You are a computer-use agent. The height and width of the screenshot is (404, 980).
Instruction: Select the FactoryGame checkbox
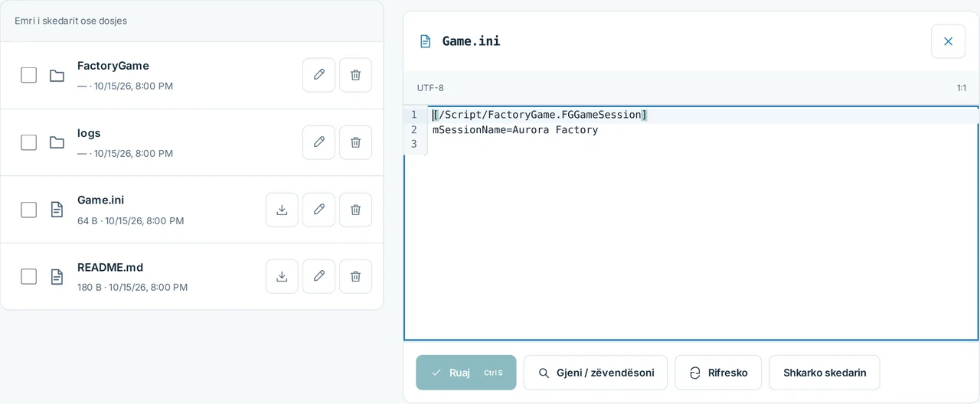pos(28,75)
